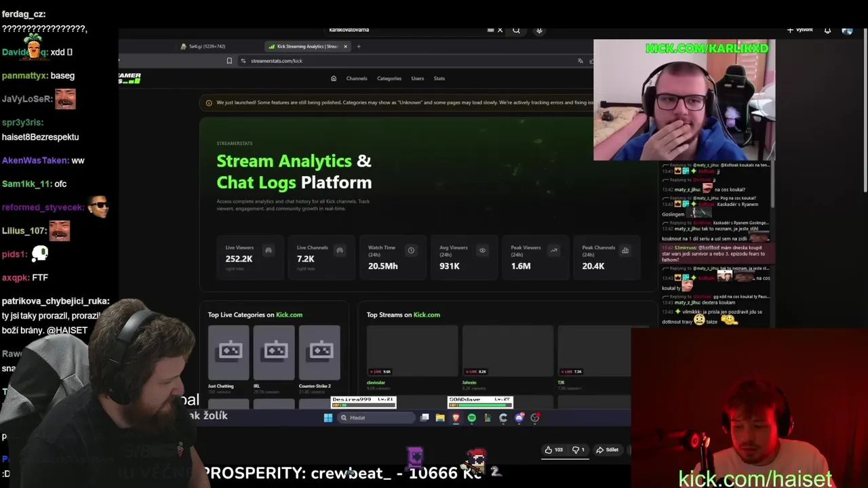Screen dimensions: 868x488
Task: Click the Peak Viewers trend icon
Action: (554, 251)
